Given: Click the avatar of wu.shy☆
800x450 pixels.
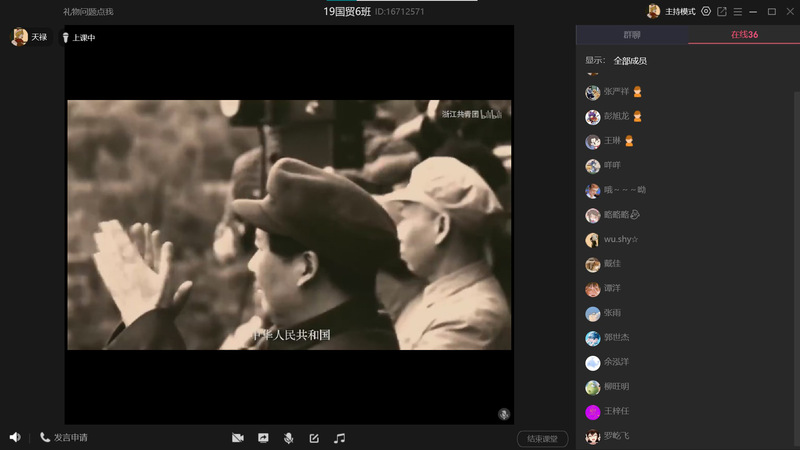Looking at the screenshot, I should (592, 240).
